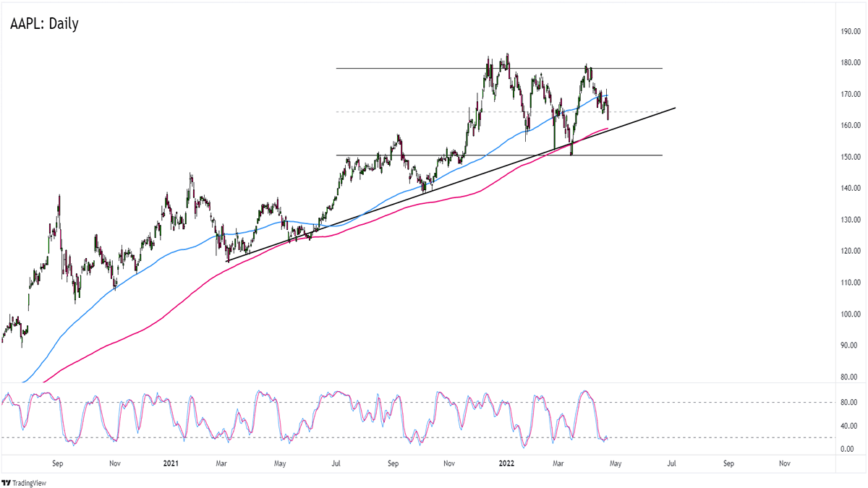This screenshot has height=488, width=868.
Task: Select the upper horizontal resistance line near 178
Action: click(x=498, y=68)
